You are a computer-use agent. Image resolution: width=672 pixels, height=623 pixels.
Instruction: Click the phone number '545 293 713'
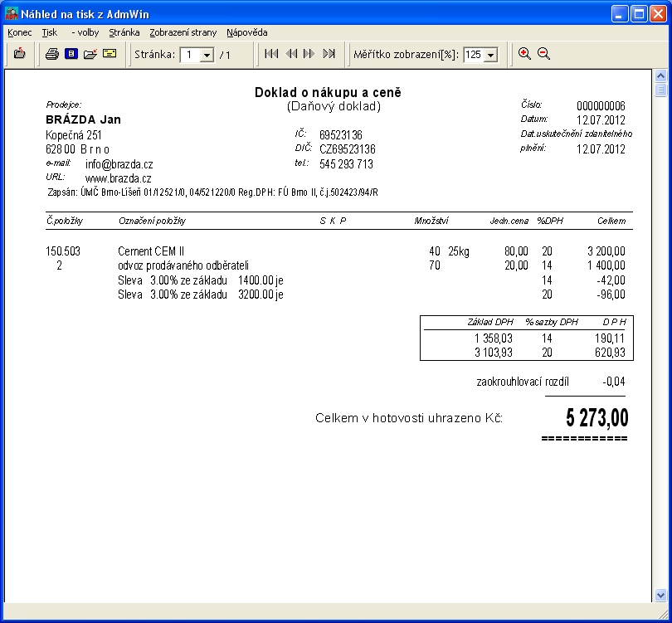pyautogui.click(x=346, y=163)
